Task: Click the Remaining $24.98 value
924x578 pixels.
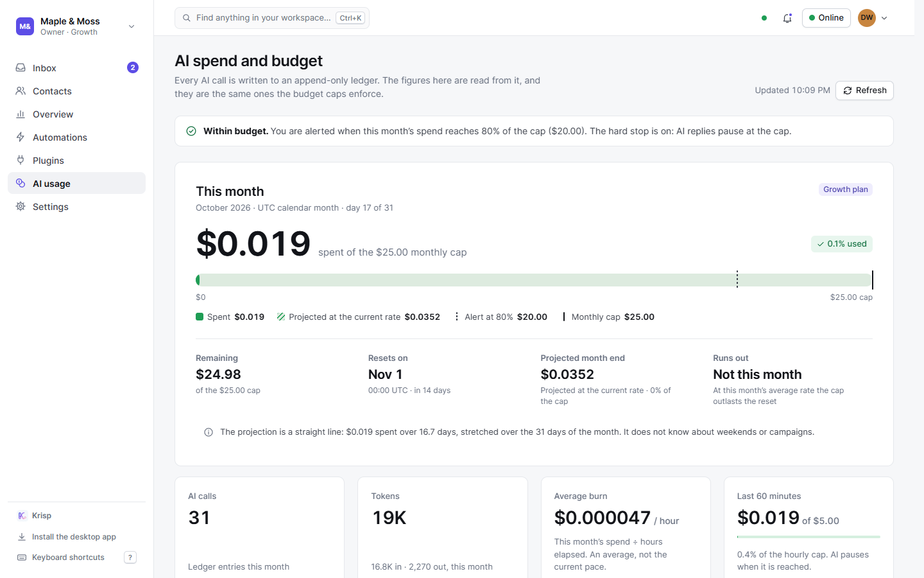Action: 218,374
